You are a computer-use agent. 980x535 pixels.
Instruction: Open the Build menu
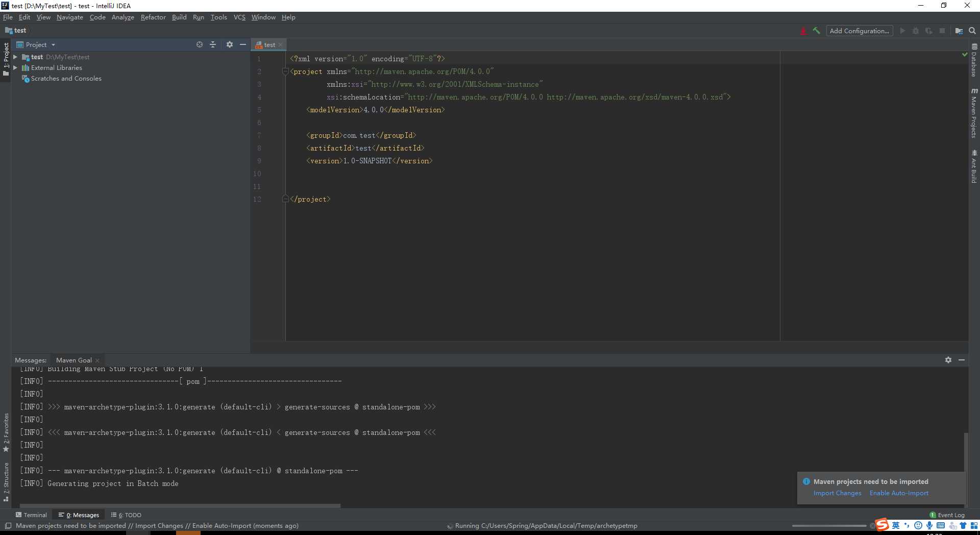(179, 17)
